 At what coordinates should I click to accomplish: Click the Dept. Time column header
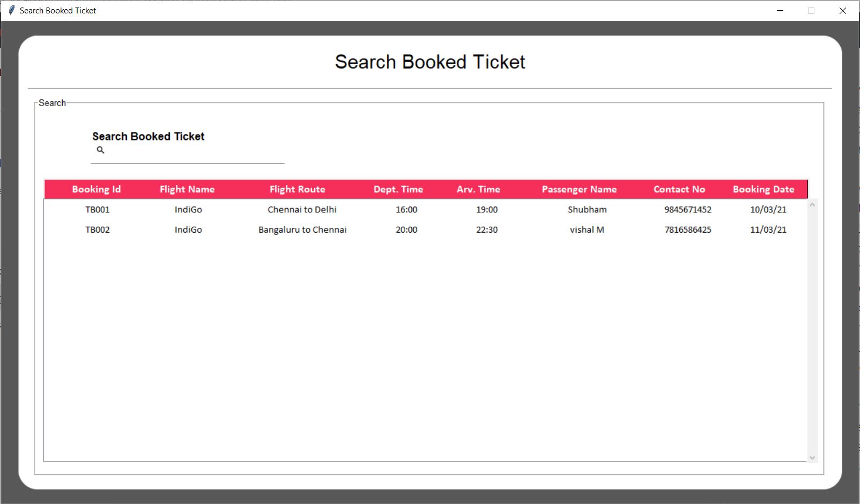pyautogui.click(x=398, y=189)
